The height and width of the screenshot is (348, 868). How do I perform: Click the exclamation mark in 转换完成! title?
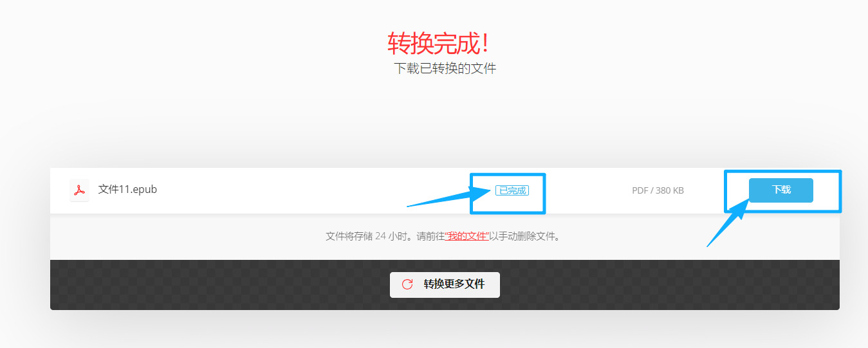486,43
